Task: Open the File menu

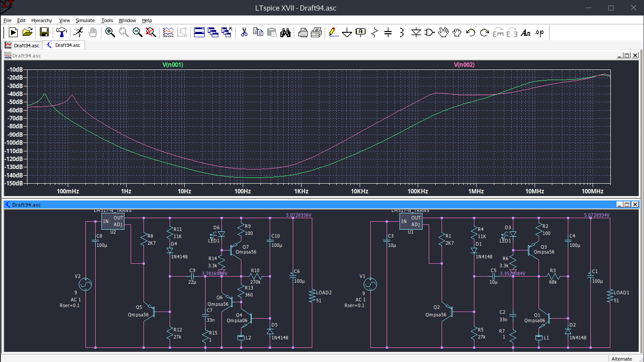Action: 8,20
